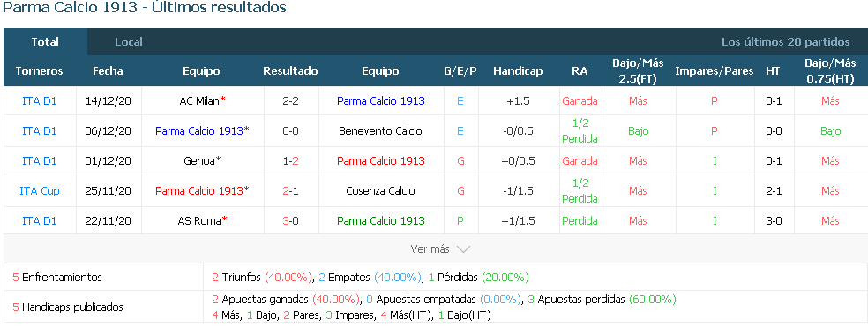The height and width of the screenshot is (326, 868).
Task: Click Cosenza Calcio team name
Action: 380,190
